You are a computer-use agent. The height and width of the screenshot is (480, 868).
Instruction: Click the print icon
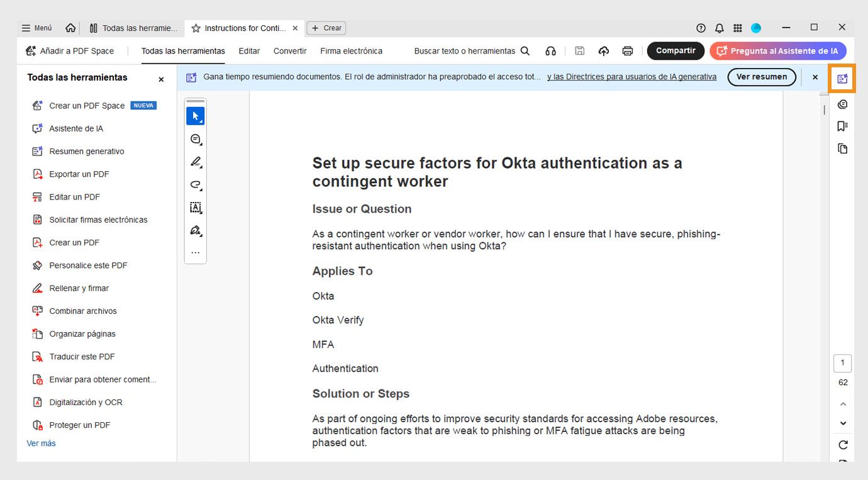point(627,51)
